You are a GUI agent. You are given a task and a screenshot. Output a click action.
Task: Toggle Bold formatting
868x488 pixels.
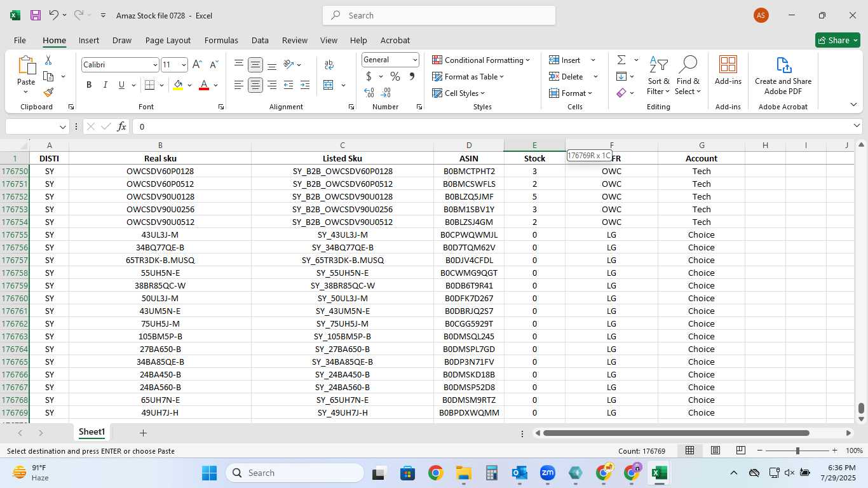point(89,85)
